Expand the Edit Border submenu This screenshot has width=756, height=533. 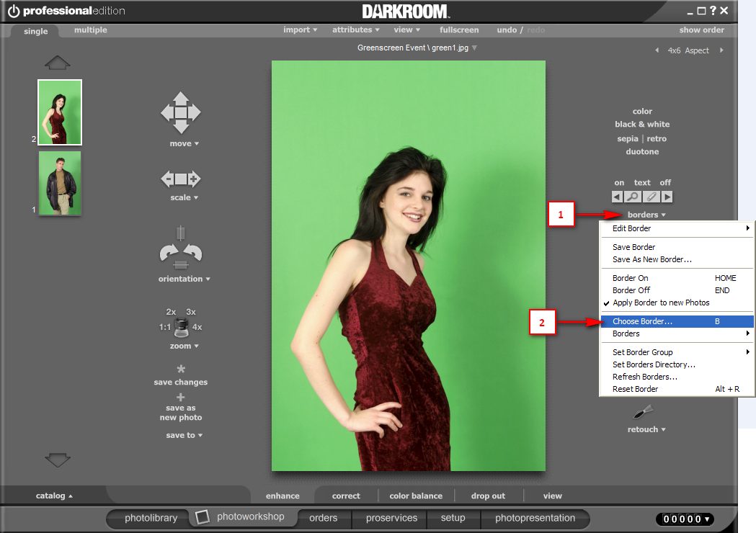tap(677, 228)
